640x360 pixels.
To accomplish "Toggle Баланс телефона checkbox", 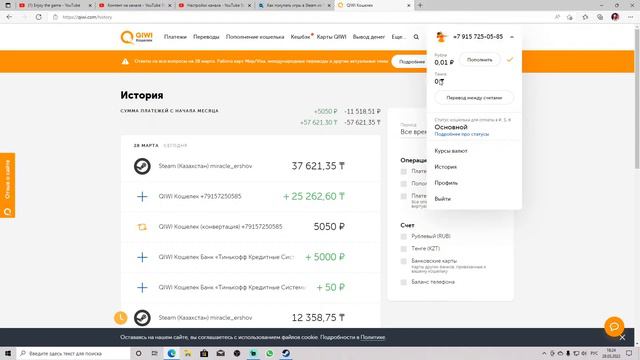I will [x=404, y=282].
